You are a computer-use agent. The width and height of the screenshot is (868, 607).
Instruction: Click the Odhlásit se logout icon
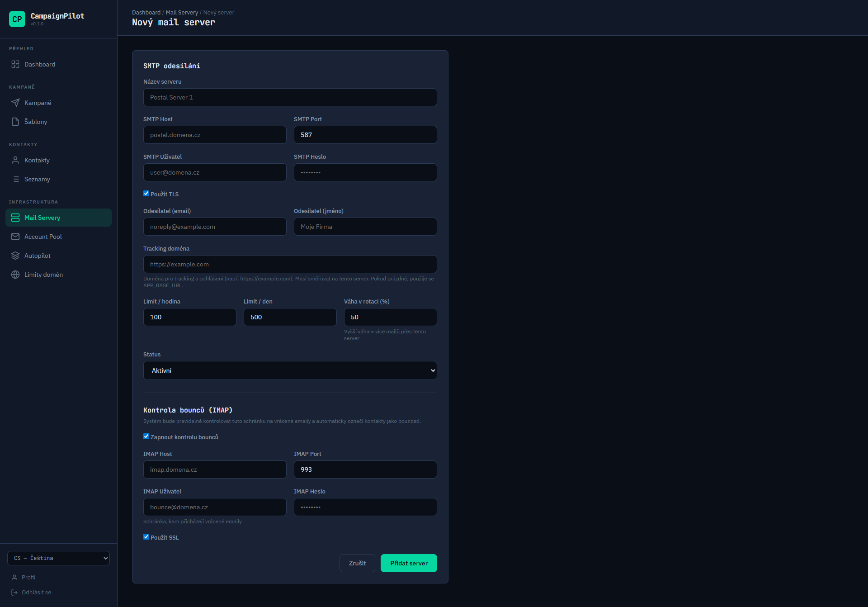14,592
